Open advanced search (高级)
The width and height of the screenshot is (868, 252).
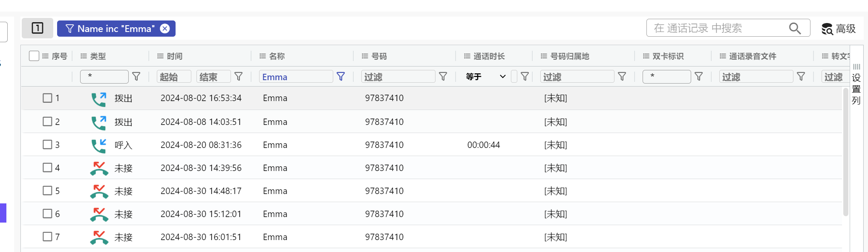point(838,29)
